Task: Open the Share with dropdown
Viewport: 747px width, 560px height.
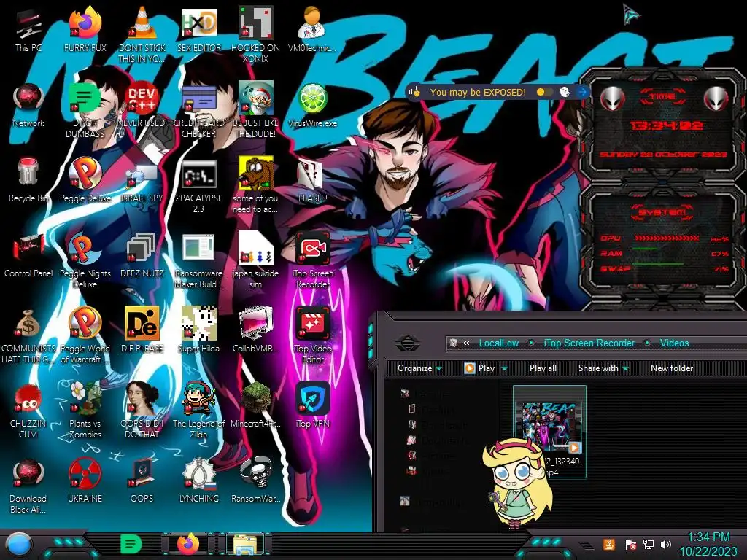Action: click(x=603, y=368)
